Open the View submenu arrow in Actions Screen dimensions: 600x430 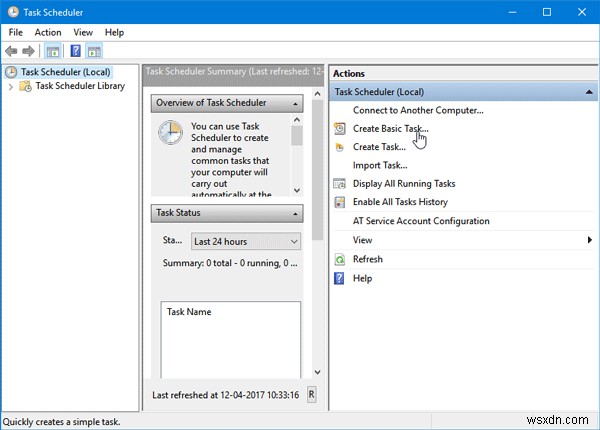click(x=590, y=240)
